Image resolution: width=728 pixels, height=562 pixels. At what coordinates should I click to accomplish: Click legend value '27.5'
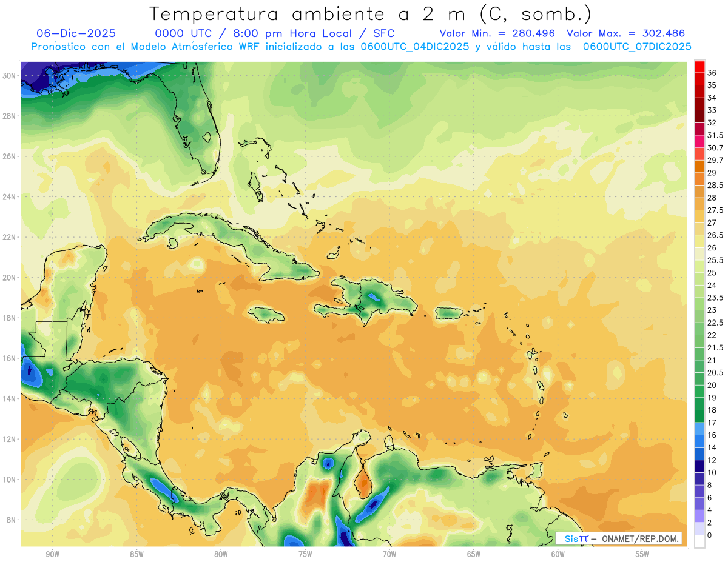click(715, 210)
